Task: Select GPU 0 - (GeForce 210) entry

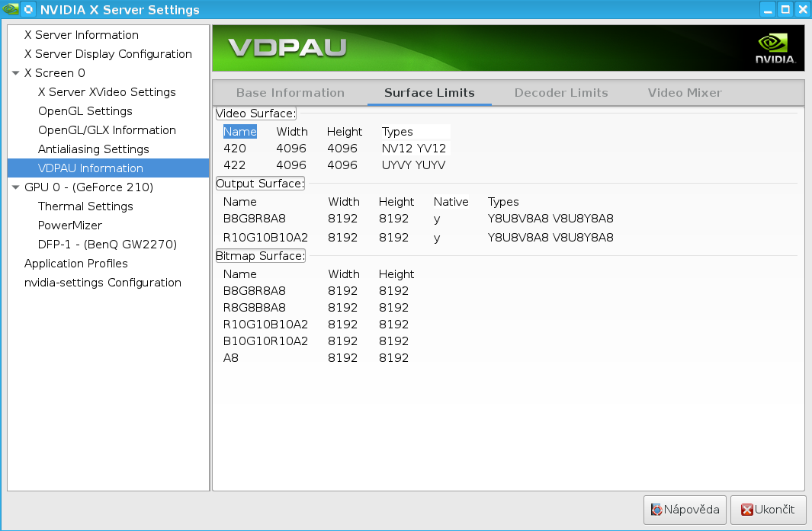Action: (x=88, y=187)
